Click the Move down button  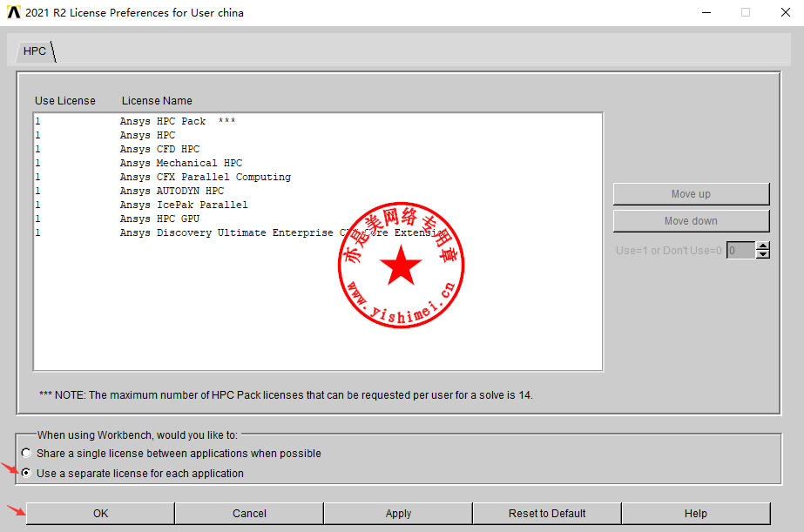coord(691,221)
